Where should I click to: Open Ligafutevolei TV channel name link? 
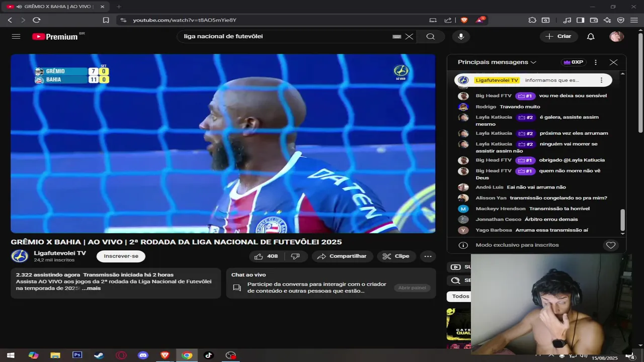pos(60,253)
